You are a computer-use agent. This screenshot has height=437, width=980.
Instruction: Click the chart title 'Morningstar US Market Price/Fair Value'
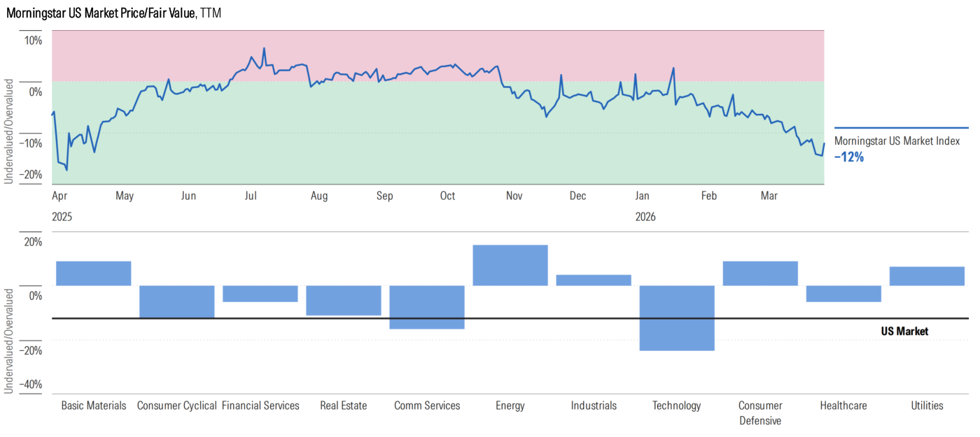point(101,13)
